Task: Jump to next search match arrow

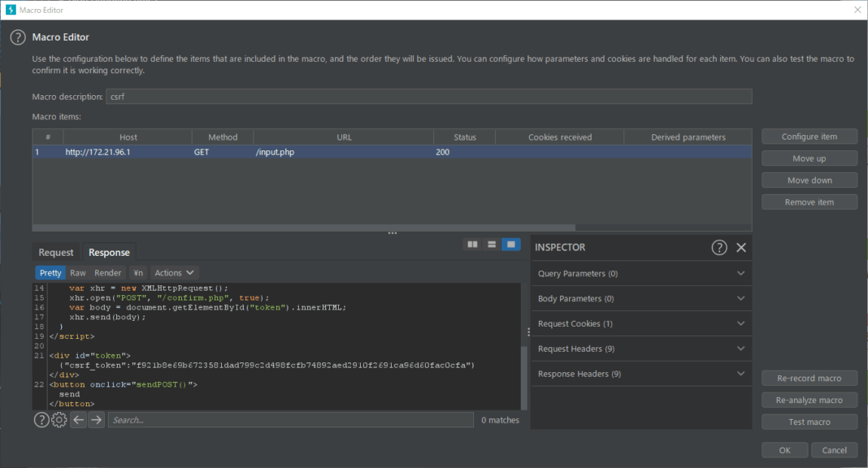Action: click(x=96, y=419)
